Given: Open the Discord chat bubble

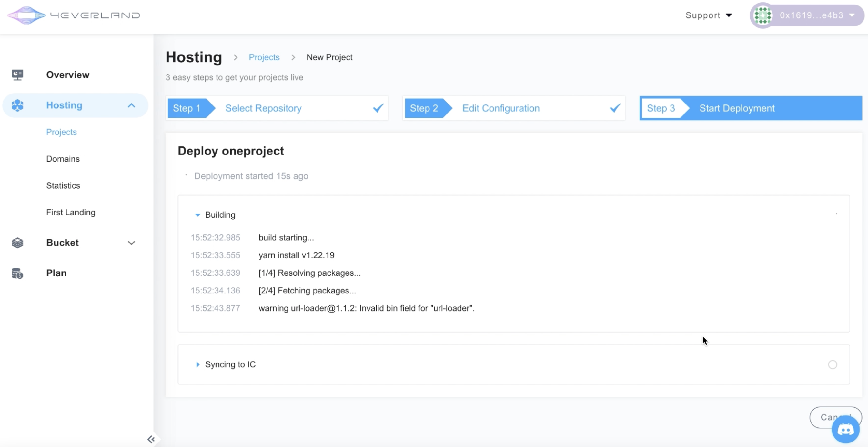Looking at the screenshot, I should (845, 430).
